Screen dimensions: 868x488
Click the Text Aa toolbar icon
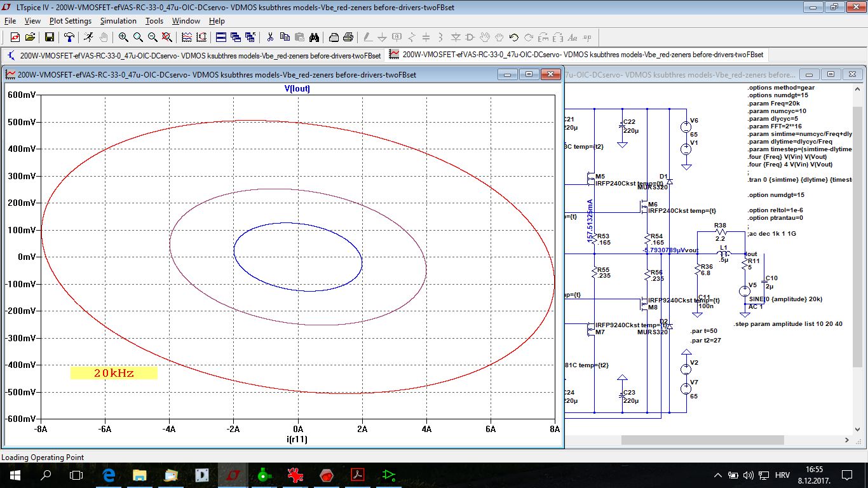(573, 37)
